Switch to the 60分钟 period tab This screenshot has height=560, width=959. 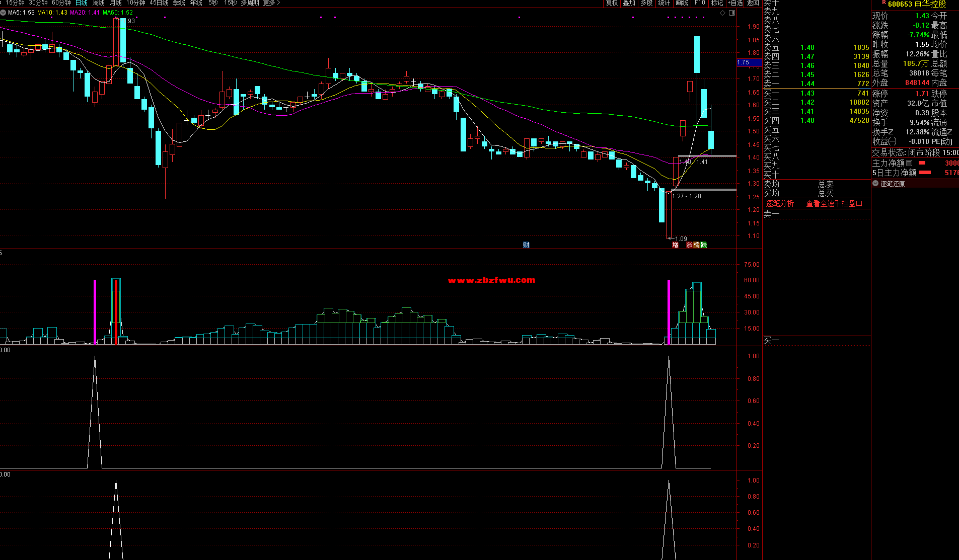(x=61, y=3)
